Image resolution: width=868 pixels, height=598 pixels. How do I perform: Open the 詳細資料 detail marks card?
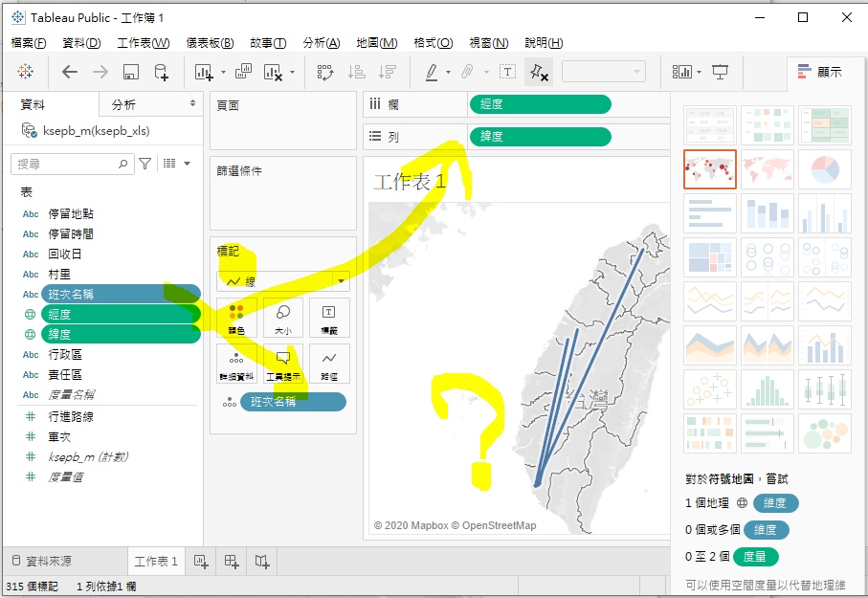coord(236,364)
